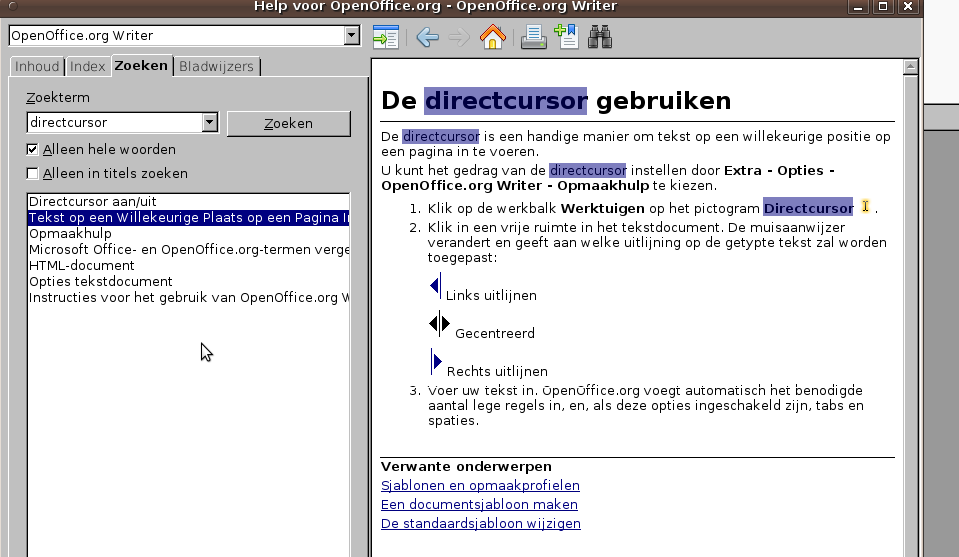Open the Index tab
Viewport: 959px width, 557px height.
tap(88, 67)
